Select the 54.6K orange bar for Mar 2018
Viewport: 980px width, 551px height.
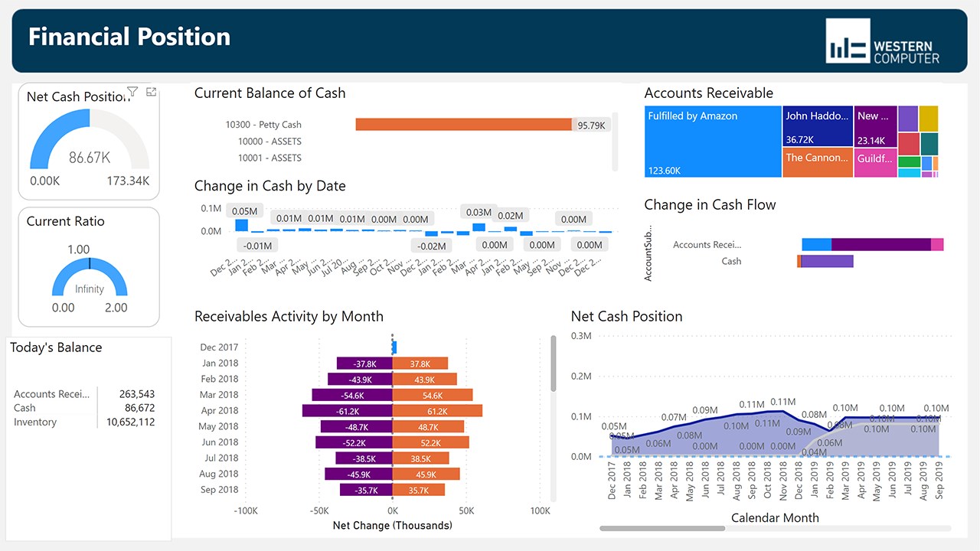coord(433,395)
